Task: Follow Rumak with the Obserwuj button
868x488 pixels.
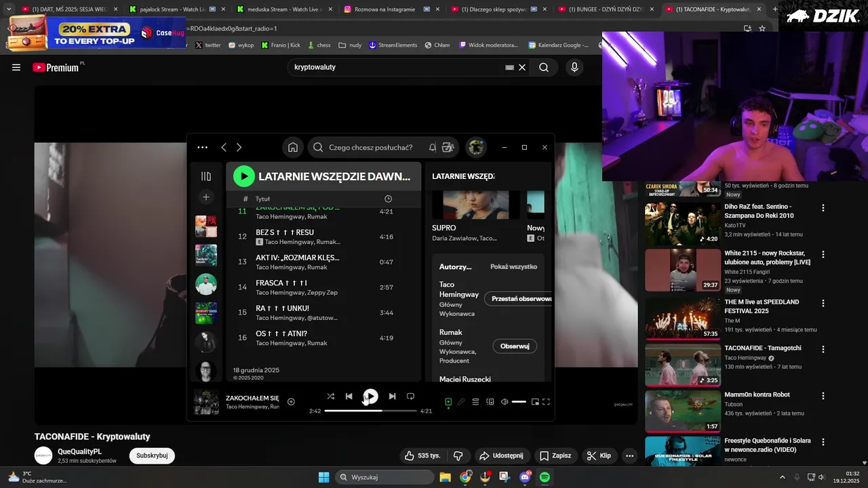Action: [515, 346]
